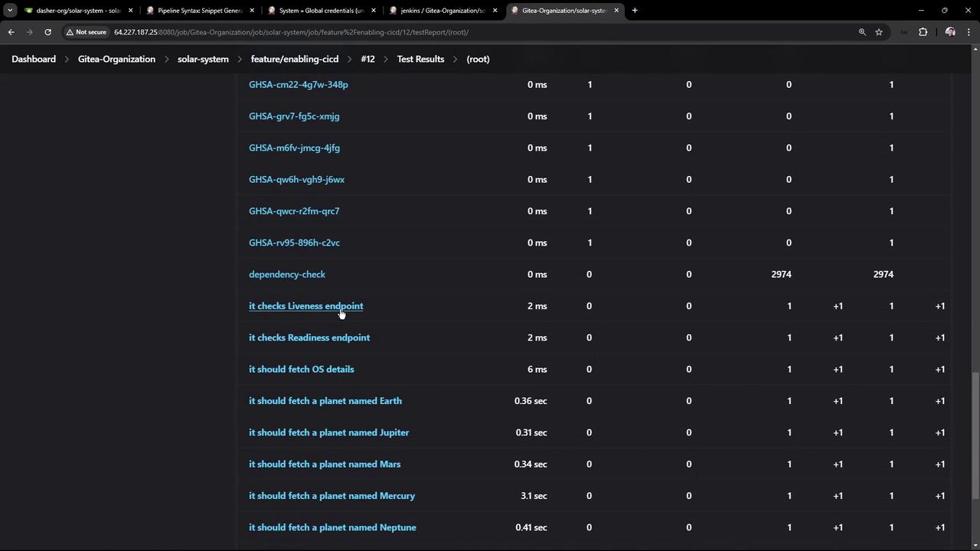Open 'fetch a planet named Jupiter' test
Image resolution: width=980 pixels, height=551 pixels.
tap(329, 432)
